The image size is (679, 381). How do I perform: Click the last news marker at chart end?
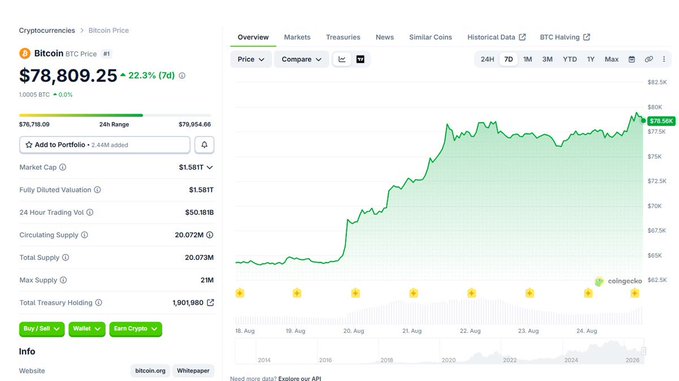click(x=635, y=293)
